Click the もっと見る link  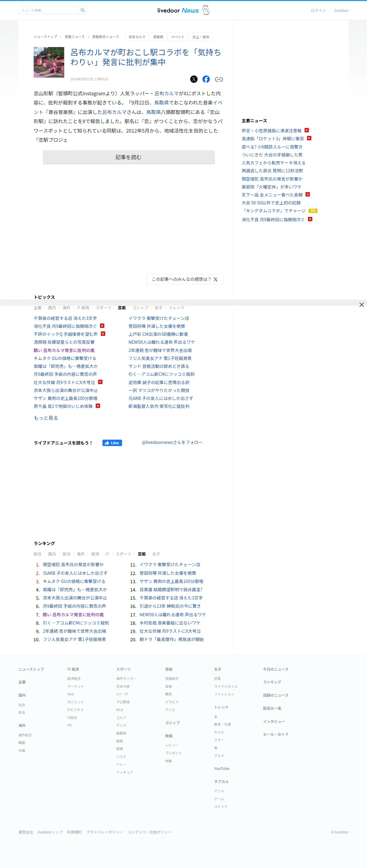tap(46, 418)
